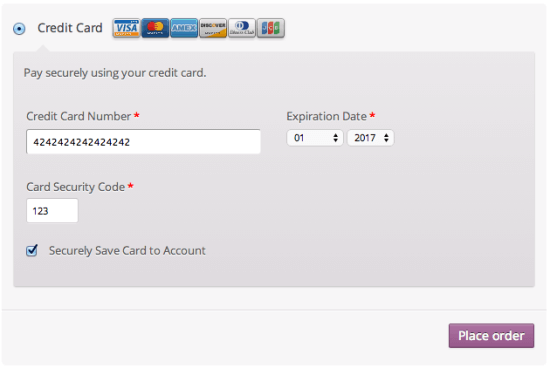
Task: Click the Card Security Code field label
Action: (75, 187)
